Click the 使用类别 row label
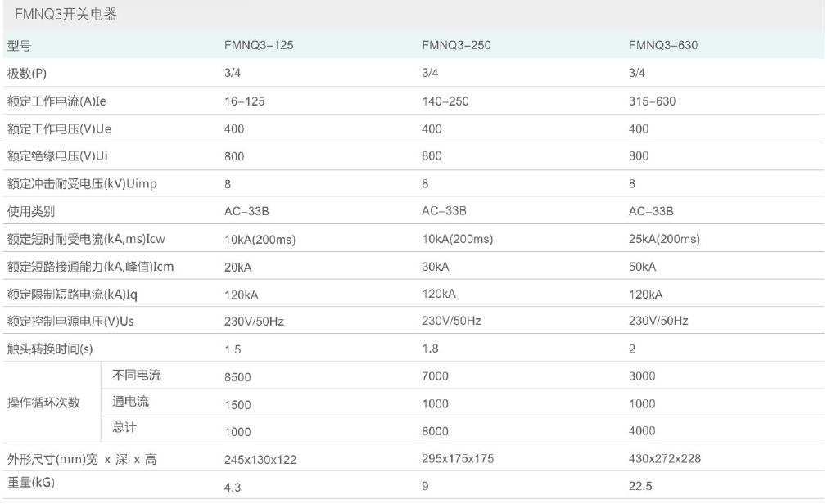This screenshot has height=504, width=827. tap(31, 211)
